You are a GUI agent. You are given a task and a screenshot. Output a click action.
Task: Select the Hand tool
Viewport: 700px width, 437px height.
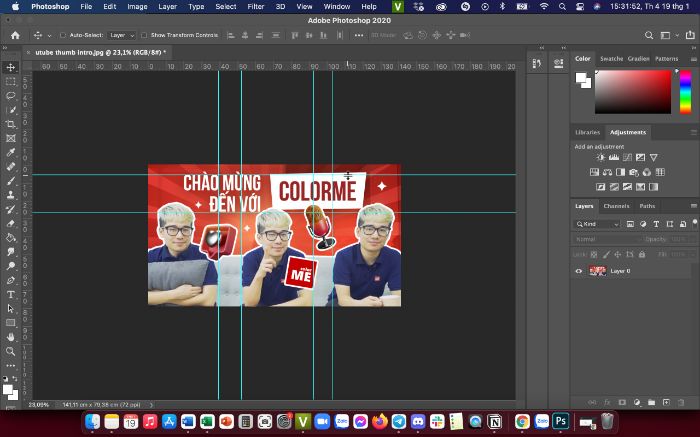[11, 337]
